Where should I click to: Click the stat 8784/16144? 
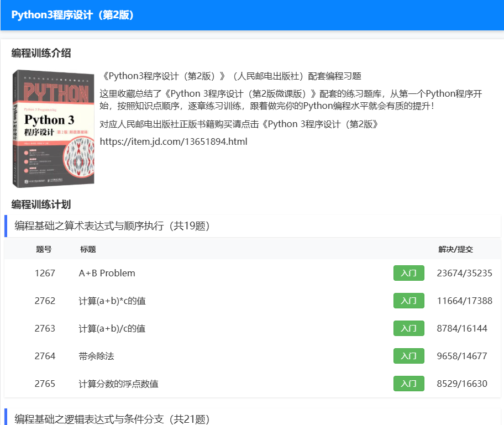pyautogui.click(x=462, y=328)
